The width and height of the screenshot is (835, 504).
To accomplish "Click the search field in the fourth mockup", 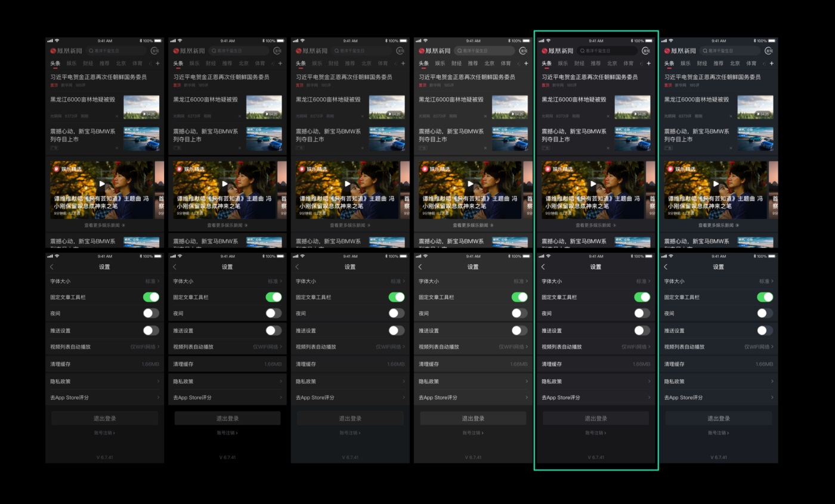I will tap(484, 51).
